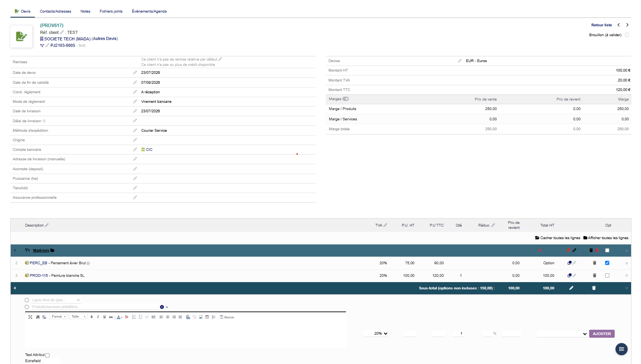
Task: Select the Produits/services prédéfinis radio button
Action: pyautogui.click(x=27, y=307)
